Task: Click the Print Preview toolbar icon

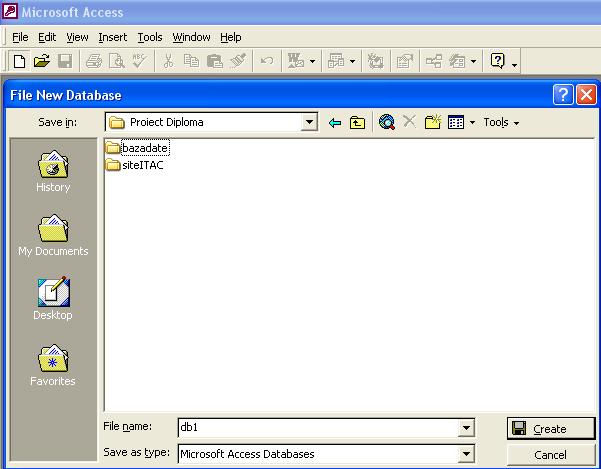Action: coord(117,61)
